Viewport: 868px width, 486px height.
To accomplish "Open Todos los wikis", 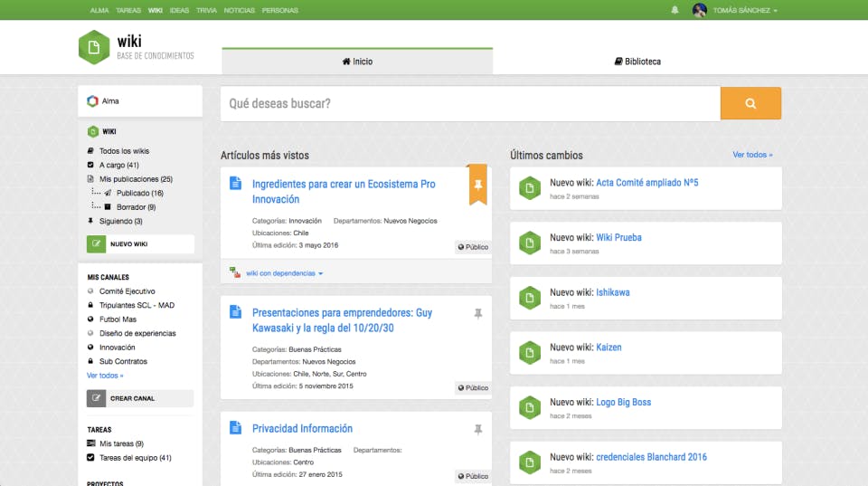I will point(124,151).
